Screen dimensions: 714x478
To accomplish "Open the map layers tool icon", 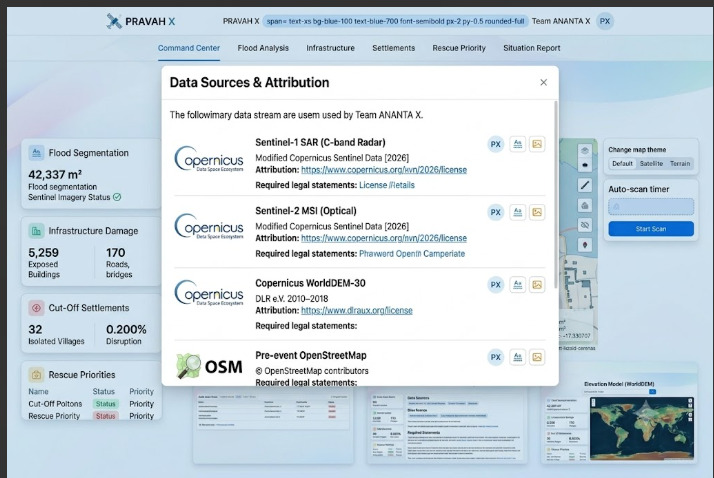I will tap(585, 150).
